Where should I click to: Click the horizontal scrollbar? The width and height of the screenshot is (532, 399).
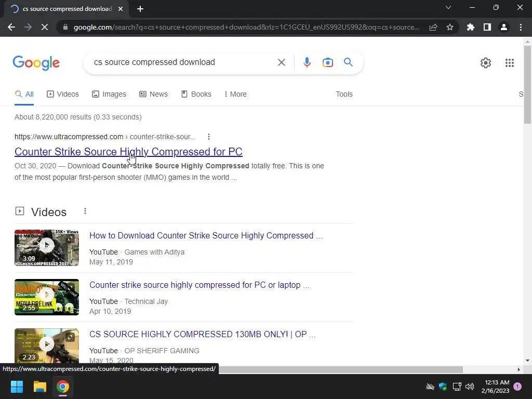(x=341, y=369)
